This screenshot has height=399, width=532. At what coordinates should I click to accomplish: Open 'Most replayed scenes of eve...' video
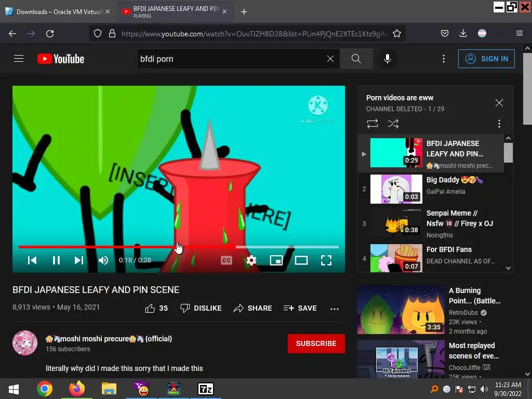435,360
